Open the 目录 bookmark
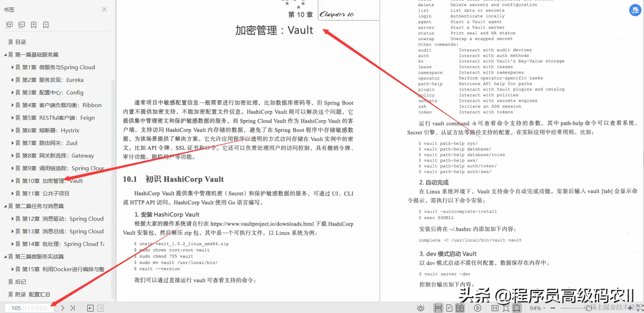The height and width of the screenshot is (313, 644). tap(21, 42)
